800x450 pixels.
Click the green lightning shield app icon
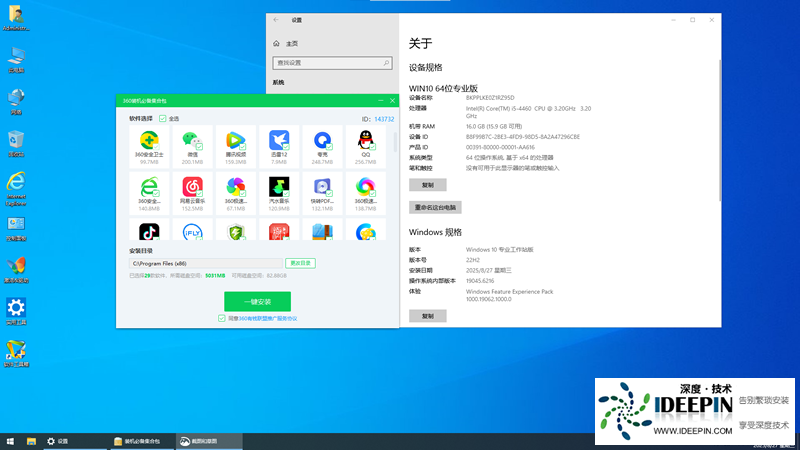click(235, 232)
